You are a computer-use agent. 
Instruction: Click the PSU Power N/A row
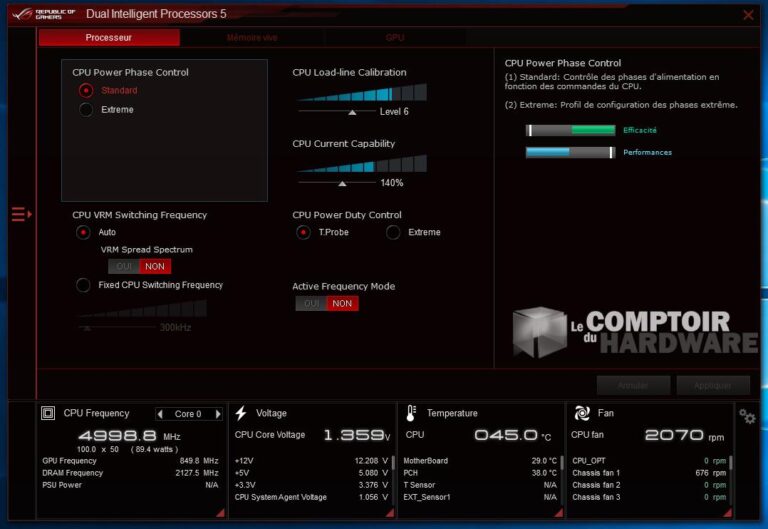coord(130,485)
